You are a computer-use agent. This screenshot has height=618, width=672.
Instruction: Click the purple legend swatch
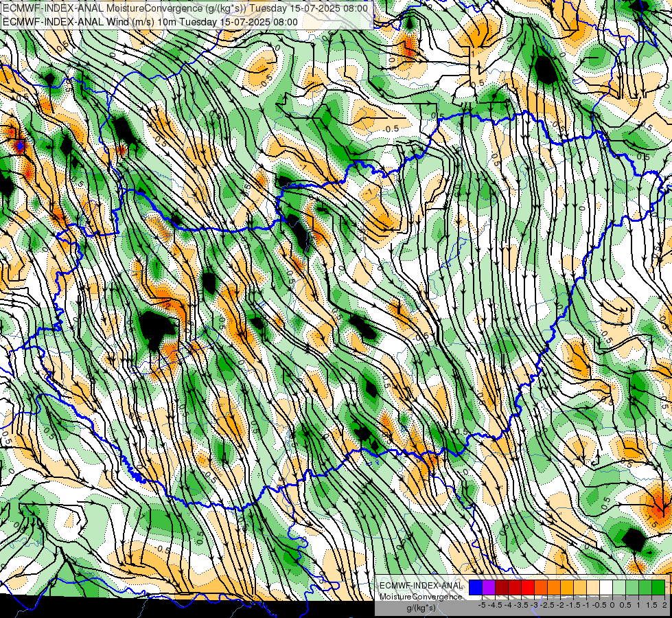489,588
